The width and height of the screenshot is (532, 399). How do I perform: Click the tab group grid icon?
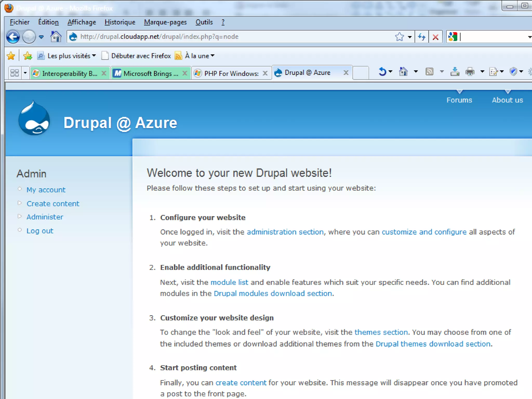pyautogui.click(x=15, y=73)
